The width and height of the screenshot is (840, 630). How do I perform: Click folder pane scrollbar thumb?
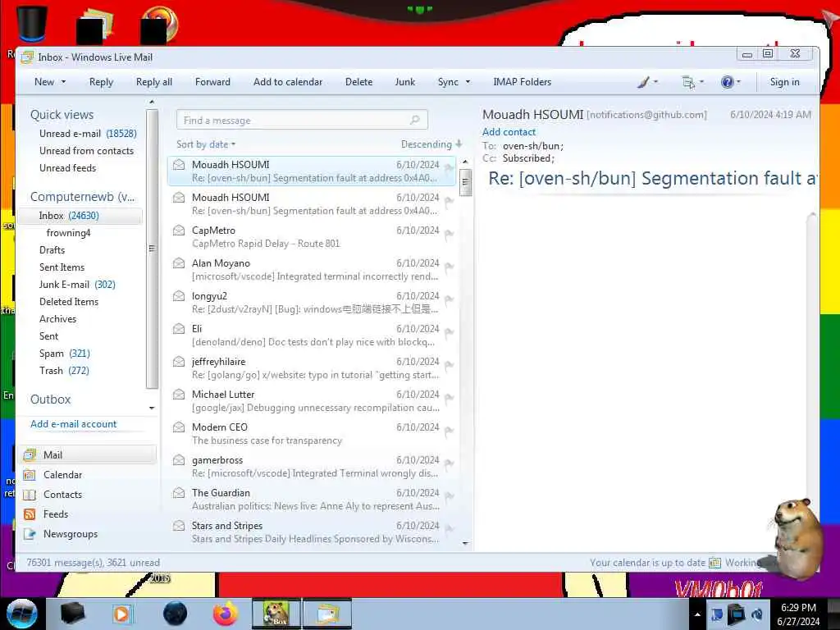click(152, 249)
